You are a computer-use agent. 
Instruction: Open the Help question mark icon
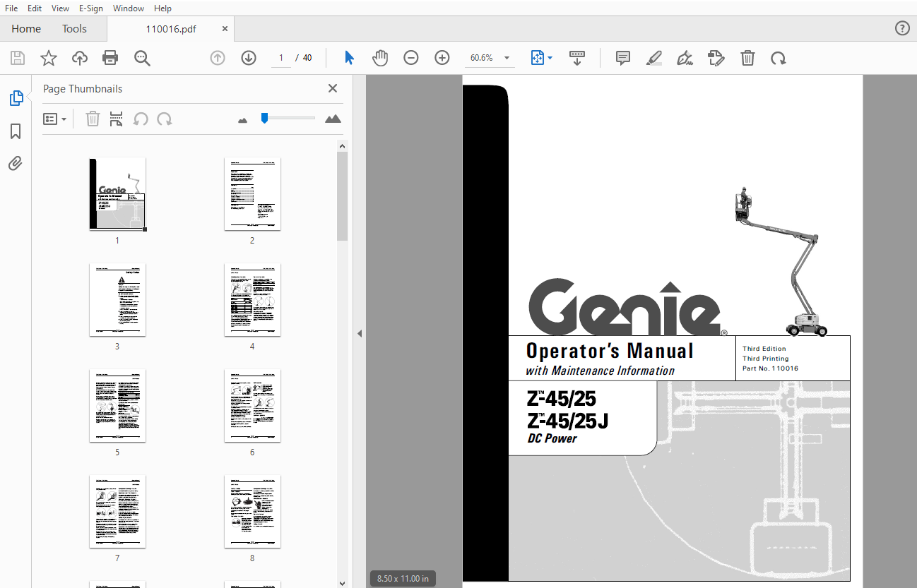point(902,28)
